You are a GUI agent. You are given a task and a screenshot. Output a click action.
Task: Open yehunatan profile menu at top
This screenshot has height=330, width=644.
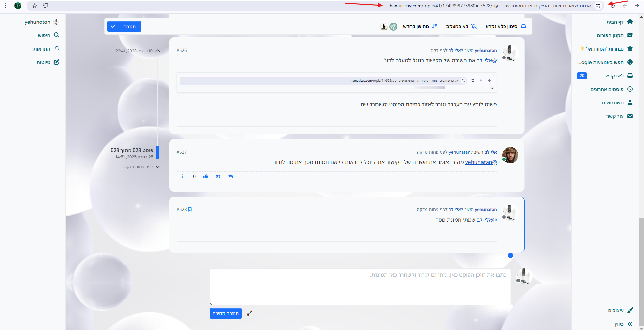click(42, 22)
